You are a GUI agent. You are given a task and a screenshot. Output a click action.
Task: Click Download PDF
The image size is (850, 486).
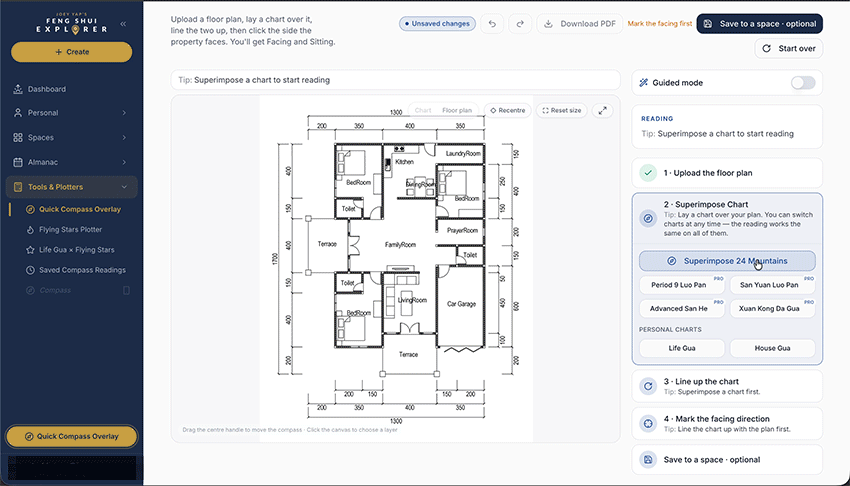[x=579, y=24]
